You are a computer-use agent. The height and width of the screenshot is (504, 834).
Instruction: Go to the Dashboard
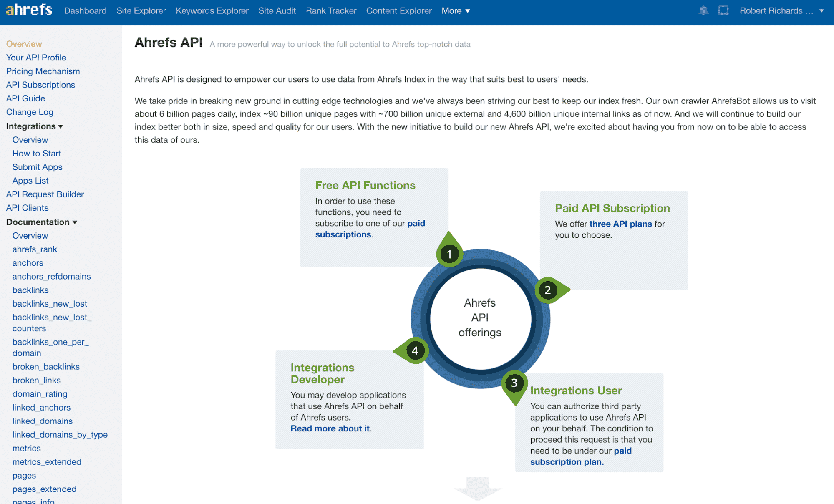(85, 11)
